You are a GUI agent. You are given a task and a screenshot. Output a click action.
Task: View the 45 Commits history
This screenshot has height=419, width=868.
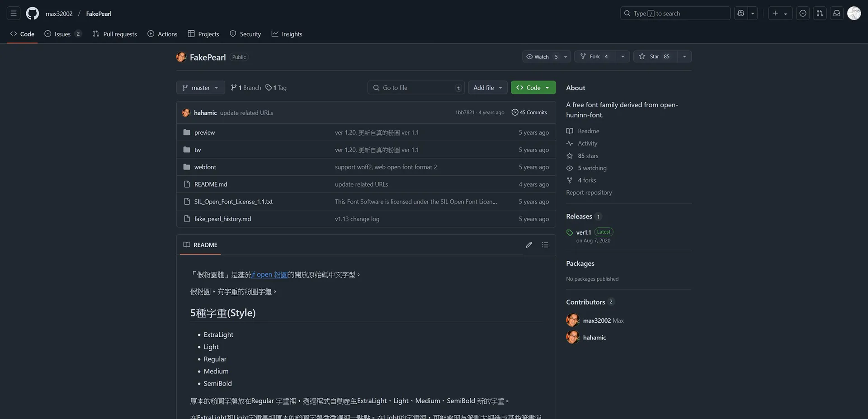[x=529, y=113]
